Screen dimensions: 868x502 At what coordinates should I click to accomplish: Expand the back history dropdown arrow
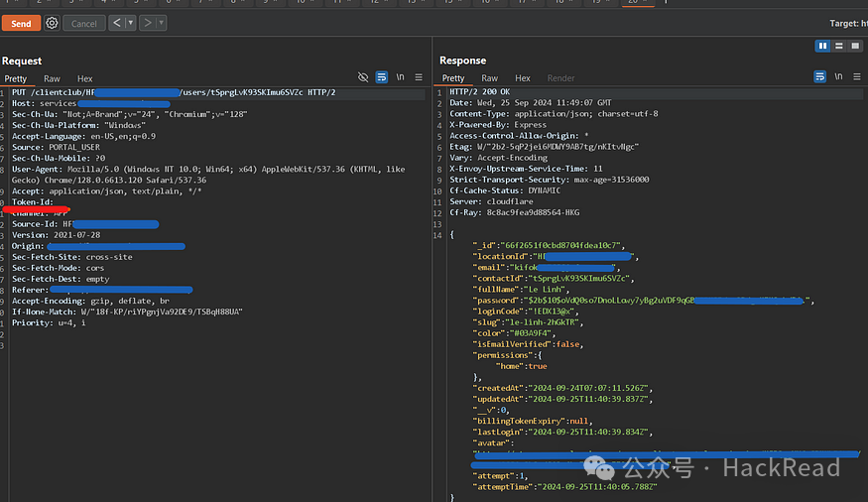click(x=130, y=23)
